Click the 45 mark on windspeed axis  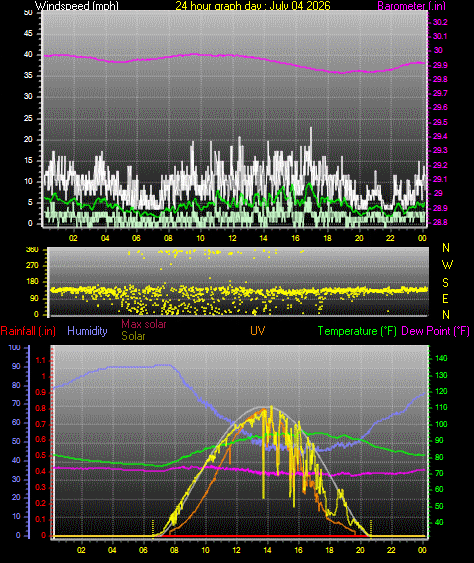pyautogui.click(x=28, y=33)
